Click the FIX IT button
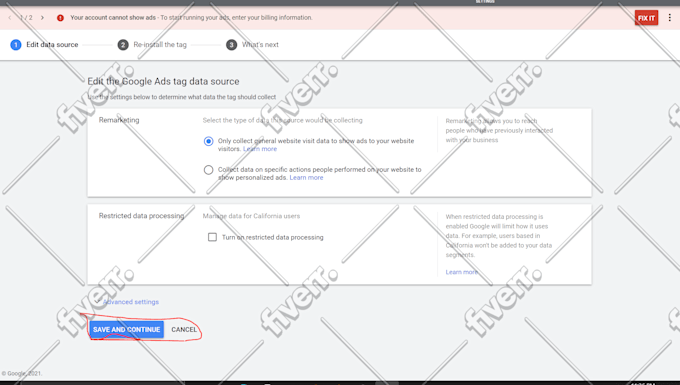680x385 pixels. [646, 18]
